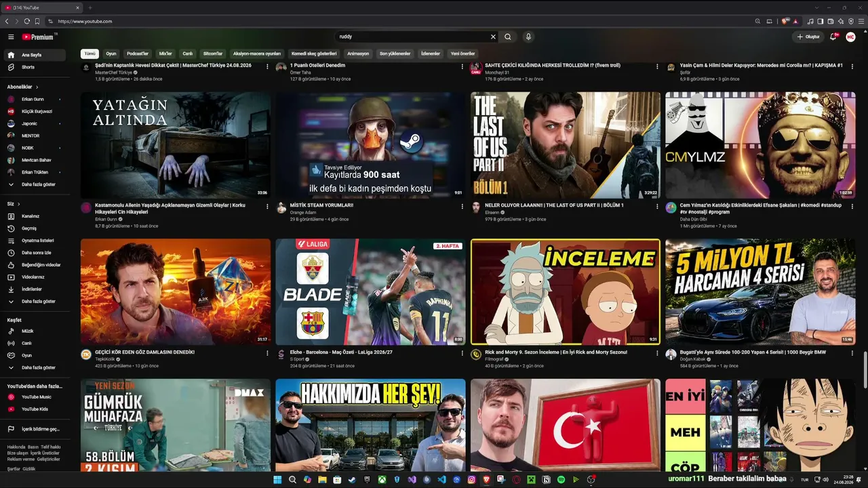868x488 pixels.
Task: Click the magnifier search button beside the search box
Action: coord(508,37)
